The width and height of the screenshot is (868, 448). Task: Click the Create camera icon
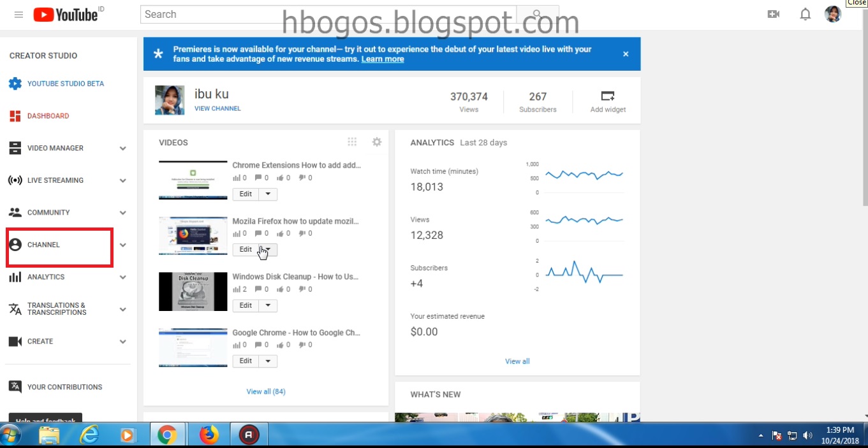[15, 342]
